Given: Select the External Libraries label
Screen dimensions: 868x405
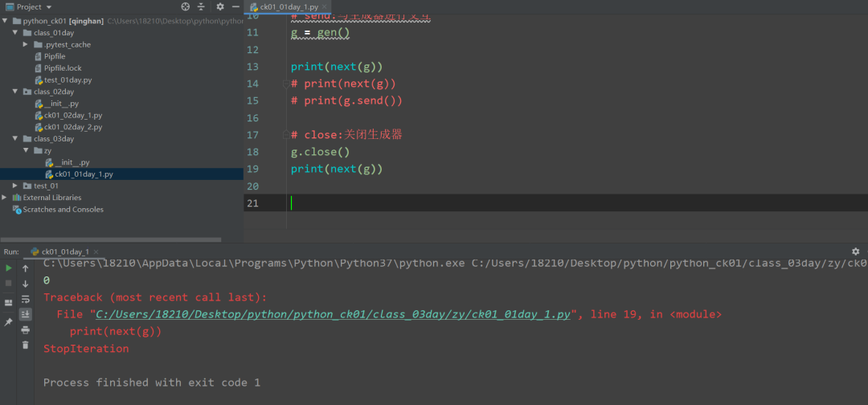Looking at the screenshot, I should [52, 198].
